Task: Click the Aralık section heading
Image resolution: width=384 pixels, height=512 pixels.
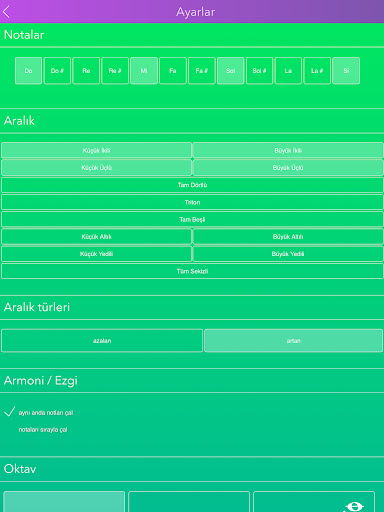Action: pyautogui.click(x=19, y=121)
